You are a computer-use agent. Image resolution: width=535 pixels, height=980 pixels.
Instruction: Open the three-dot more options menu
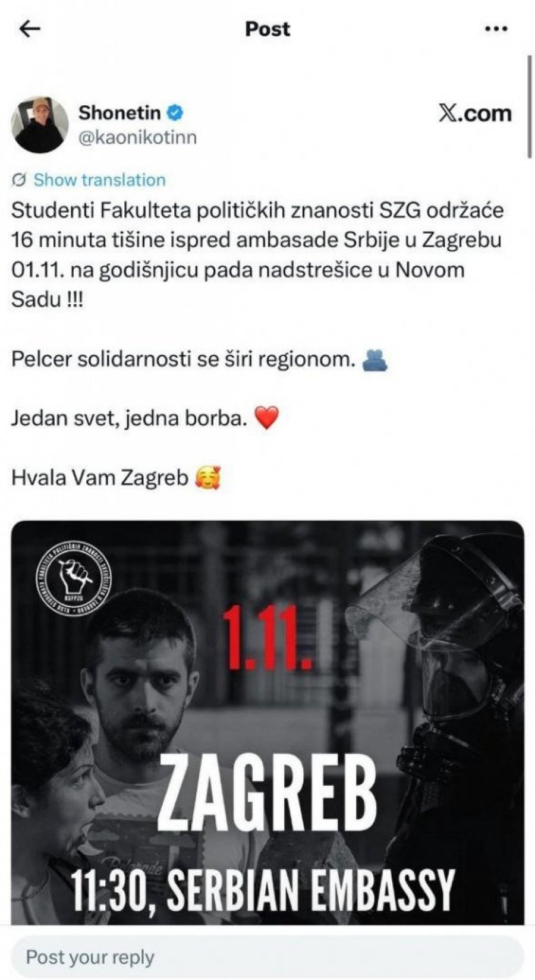[496, 29]
